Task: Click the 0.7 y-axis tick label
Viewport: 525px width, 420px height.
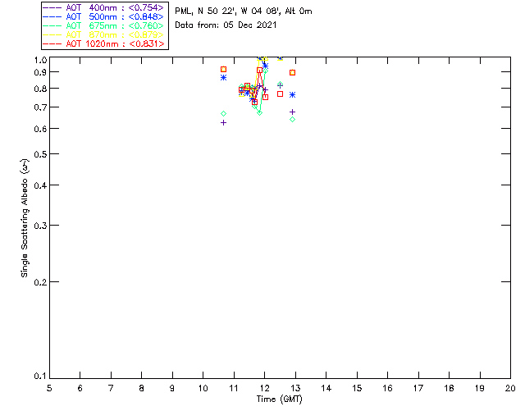Action: (40, 107)
